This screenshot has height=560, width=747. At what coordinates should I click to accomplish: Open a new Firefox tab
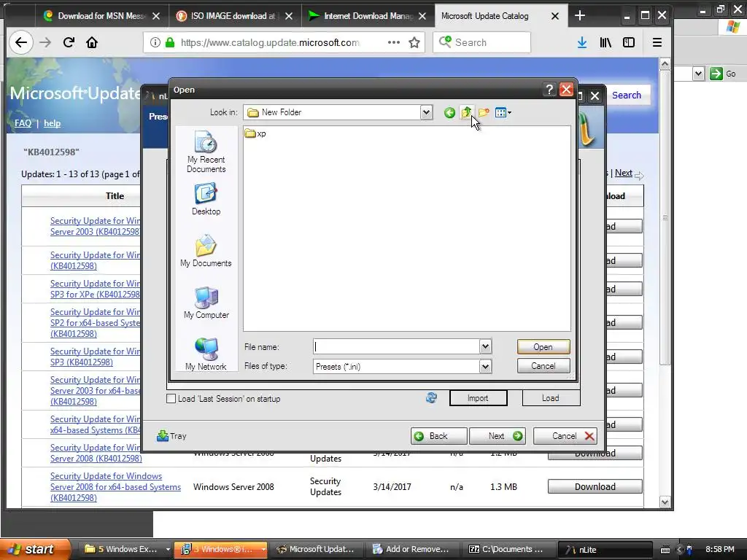click(x=580, y=16)
